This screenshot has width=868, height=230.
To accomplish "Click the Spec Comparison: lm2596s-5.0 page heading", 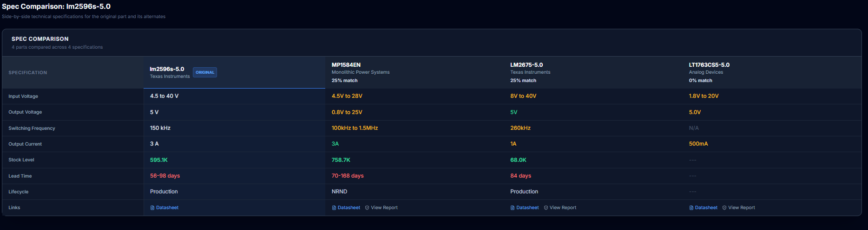I will point(56,6).
